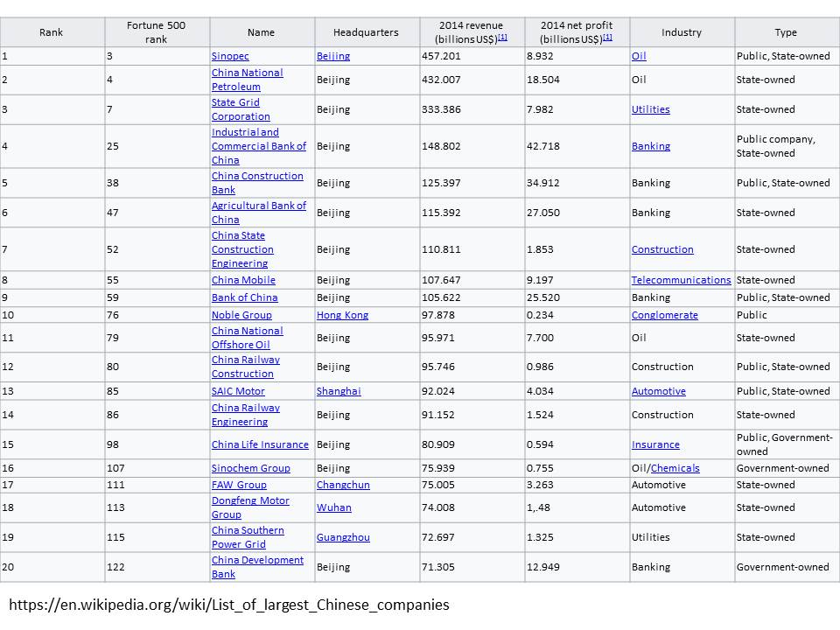This screenshot has height=630, width=840.
Task: Follow the Shanghai headquarters link
Action: [339, 391]
